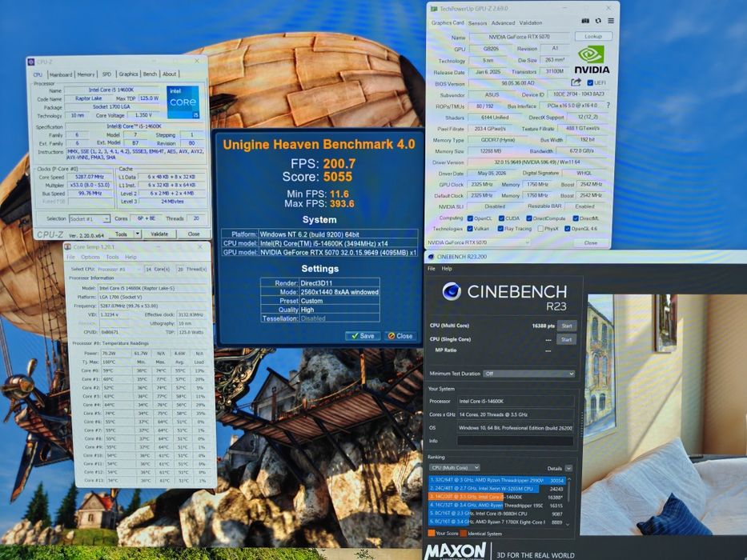Select the Intel Xeon W-3265M ranking row

(x=497, y=489)
